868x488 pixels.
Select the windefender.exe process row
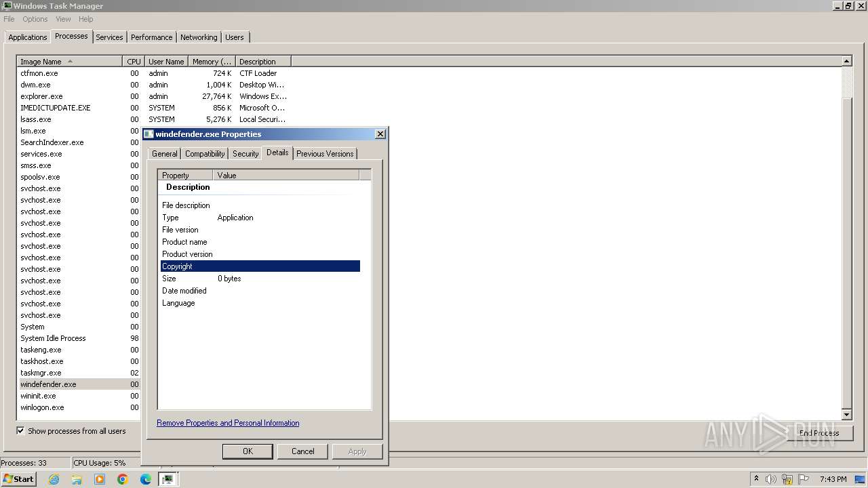[79, 384]
